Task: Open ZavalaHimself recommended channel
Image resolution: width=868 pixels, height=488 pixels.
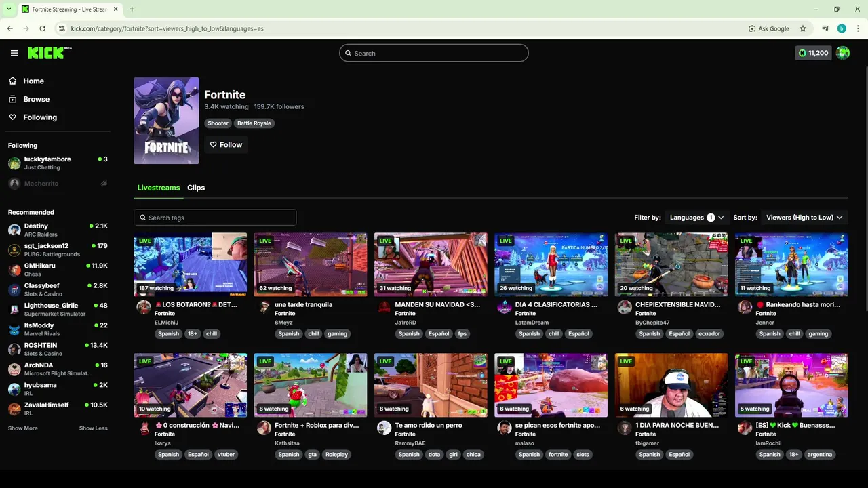Action: coord(58,409)
